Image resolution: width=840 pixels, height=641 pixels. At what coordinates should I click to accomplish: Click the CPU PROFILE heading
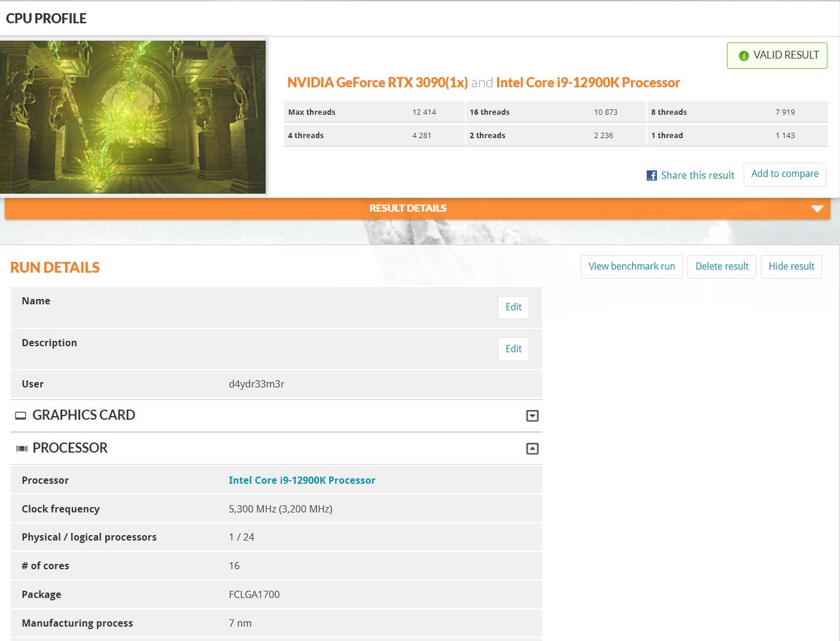point(46,19)
